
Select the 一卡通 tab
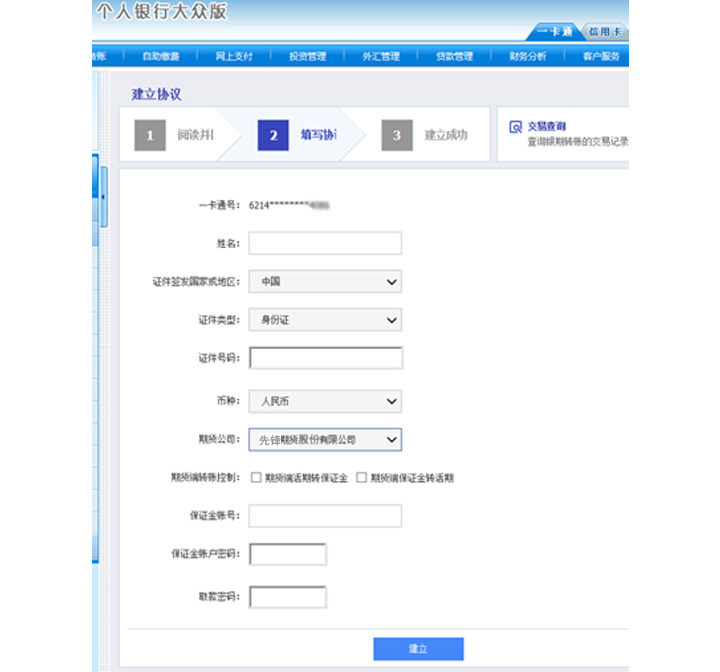[x=553, y=31]
